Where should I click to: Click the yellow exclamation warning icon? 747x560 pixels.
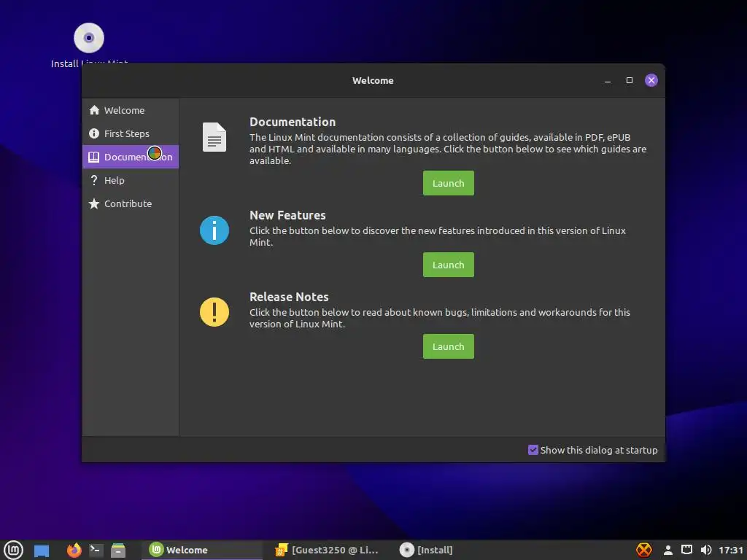click(x=214, y=312)
